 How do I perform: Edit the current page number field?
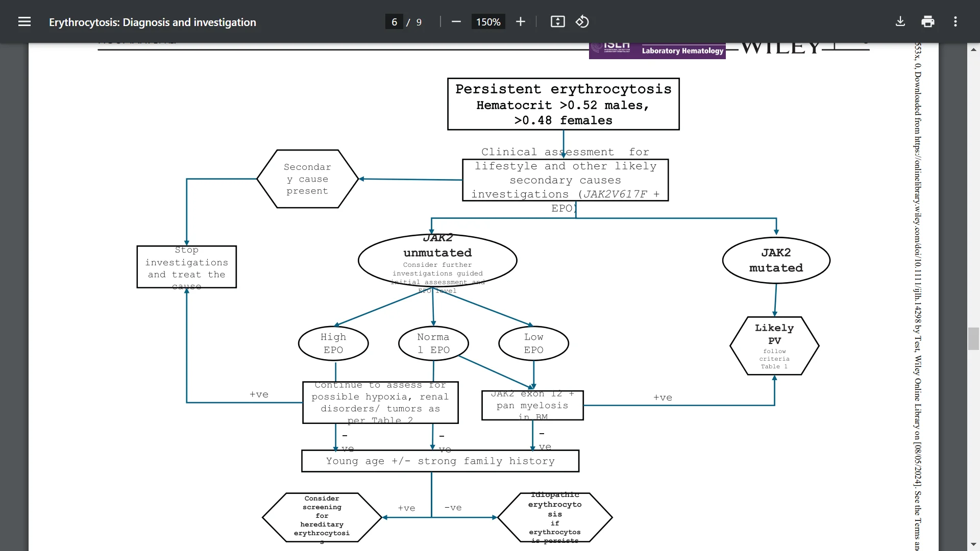(x=394, y=22)
